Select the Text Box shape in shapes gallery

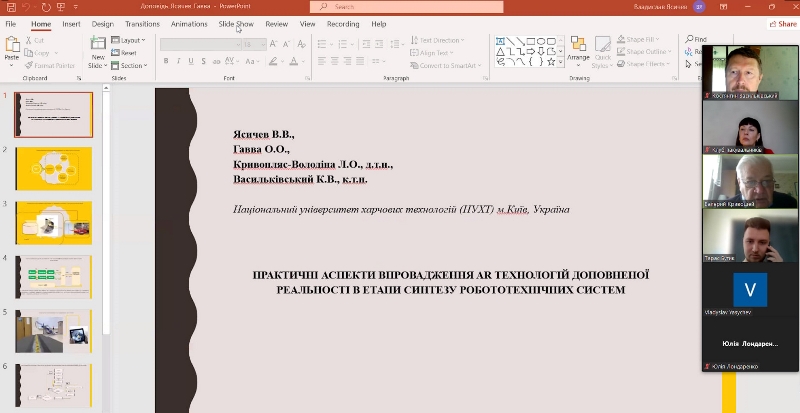499,41
